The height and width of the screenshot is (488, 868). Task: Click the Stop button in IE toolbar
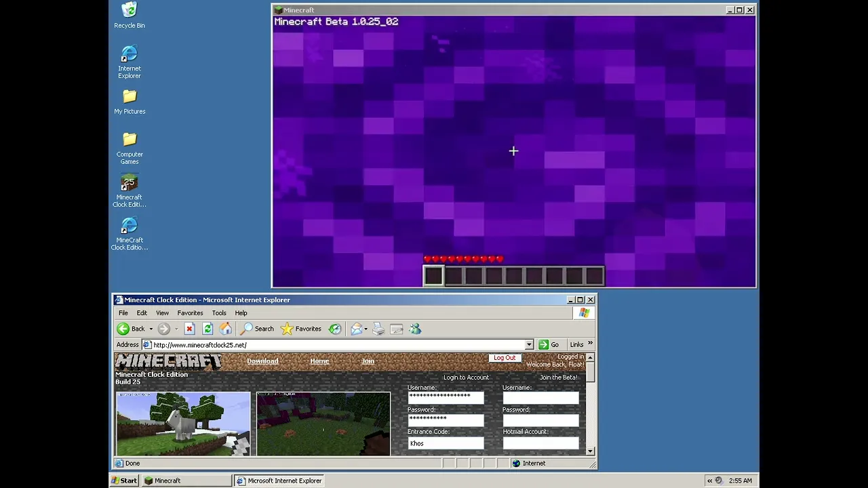tap(189, 329)
